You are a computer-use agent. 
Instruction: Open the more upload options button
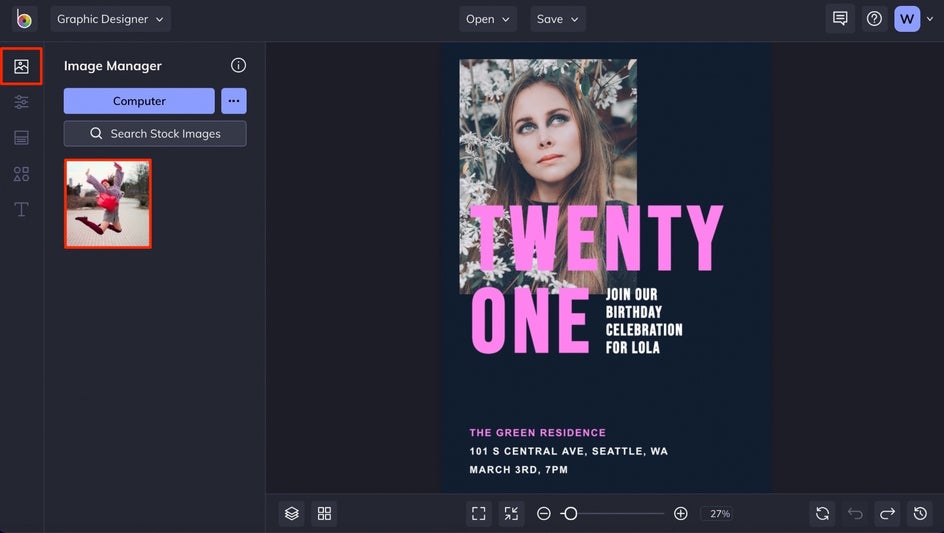(x=234, y=101)
